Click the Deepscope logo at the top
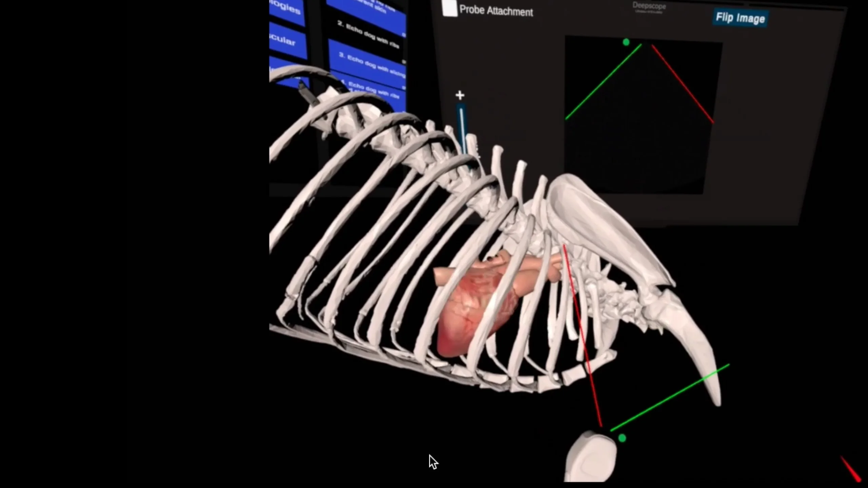 pyautogui.click(x=649, y=6)
